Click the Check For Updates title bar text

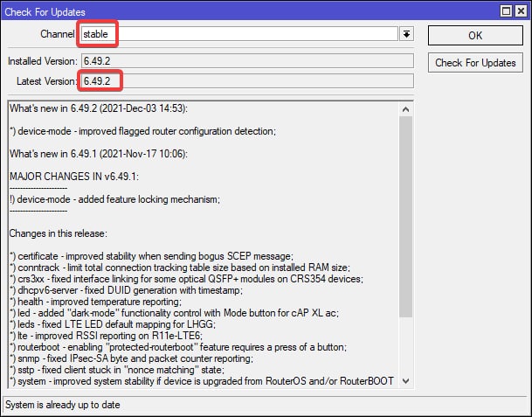[x=45, y=12]
